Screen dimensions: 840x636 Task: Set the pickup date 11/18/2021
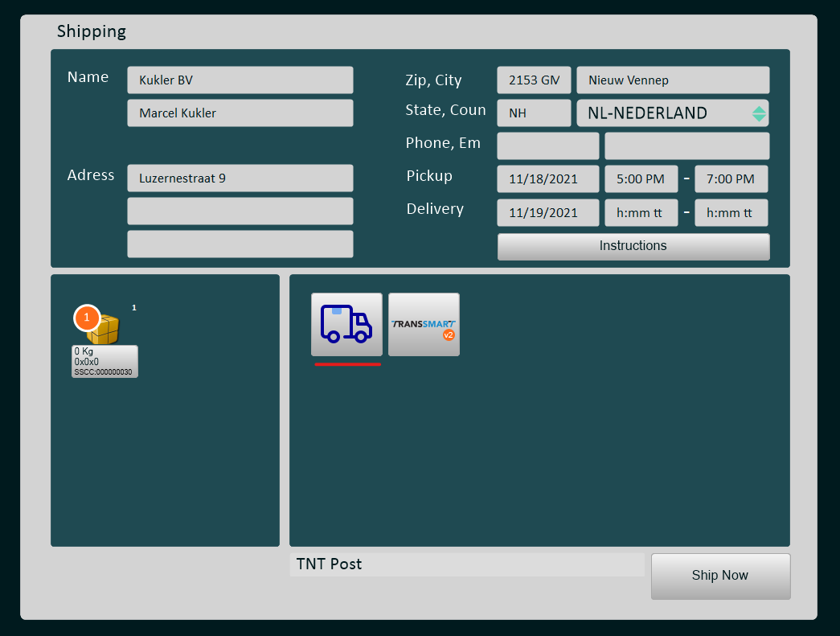[x=547, y=179]
